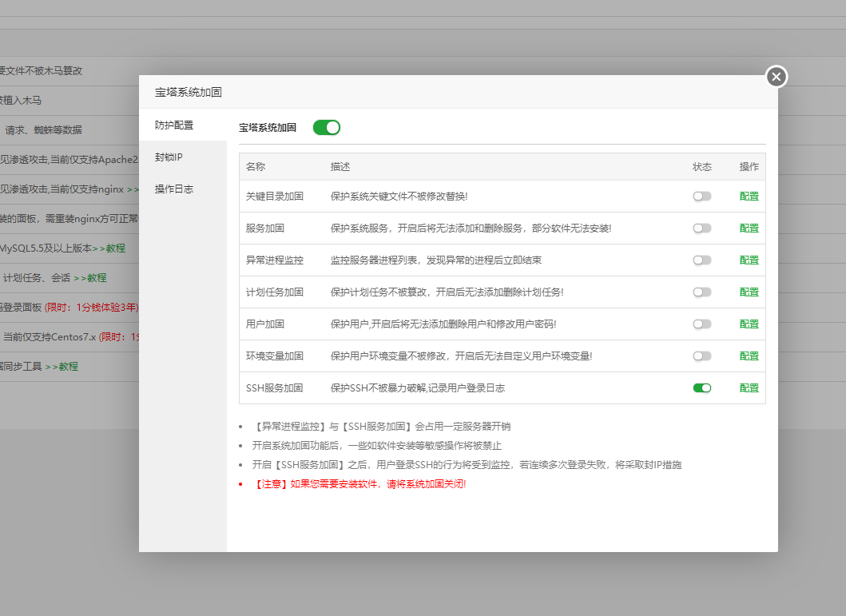Click background row 植入木马

[x=69, y=101]
